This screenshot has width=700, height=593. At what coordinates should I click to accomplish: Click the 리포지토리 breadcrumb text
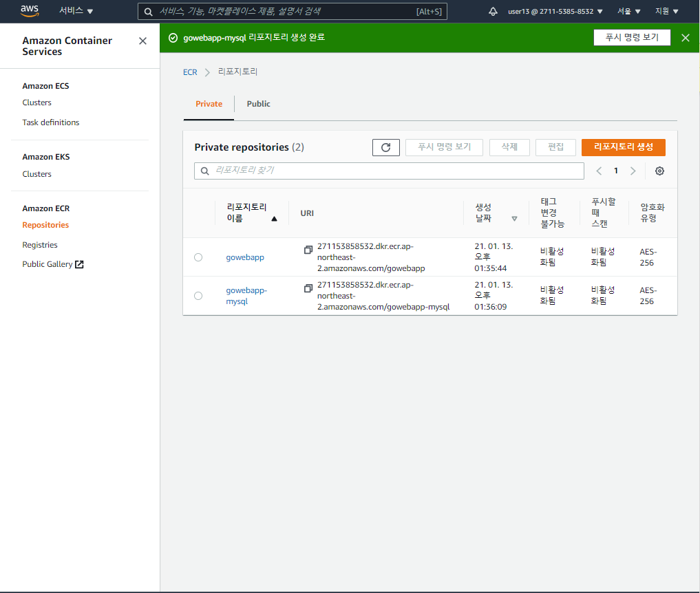pos(237,72)
